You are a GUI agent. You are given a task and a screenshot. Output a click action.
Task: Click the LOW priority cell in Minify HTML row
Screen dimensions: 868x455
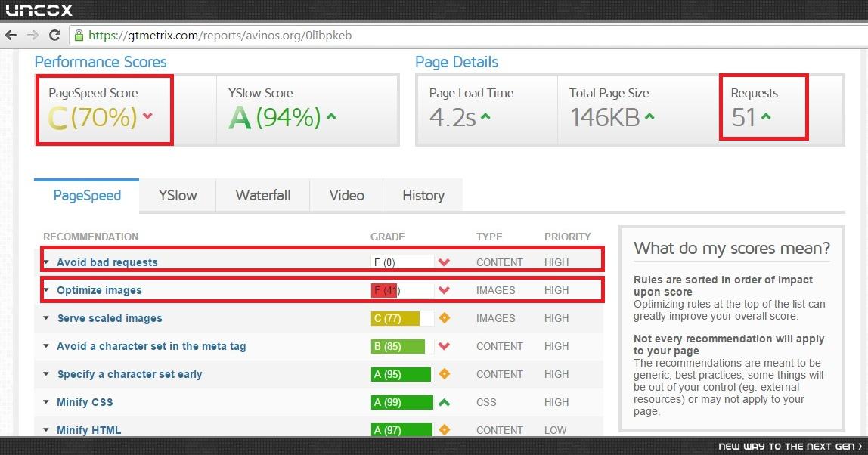coord(555,430)
